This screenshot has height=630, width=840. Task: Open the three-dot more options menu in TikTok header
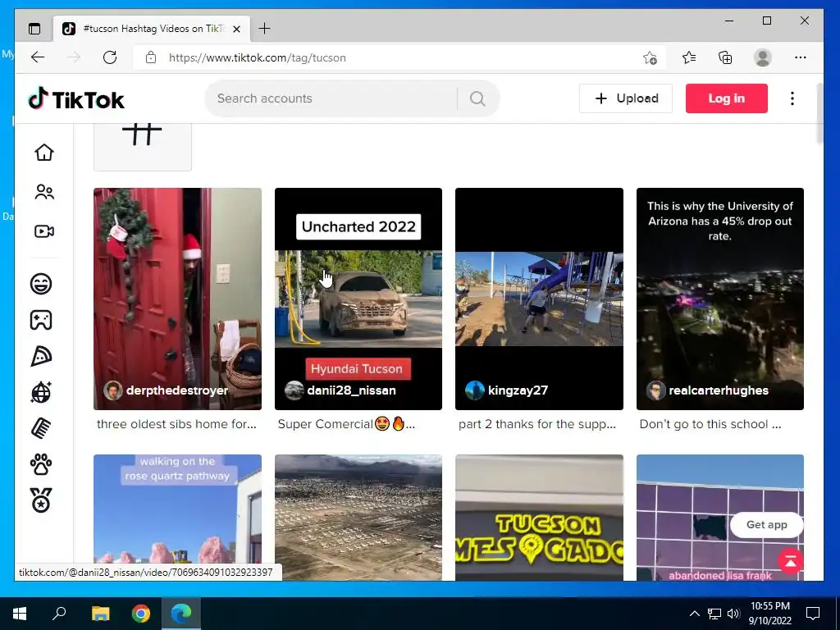pyautogui.click(x=792, y=98)
